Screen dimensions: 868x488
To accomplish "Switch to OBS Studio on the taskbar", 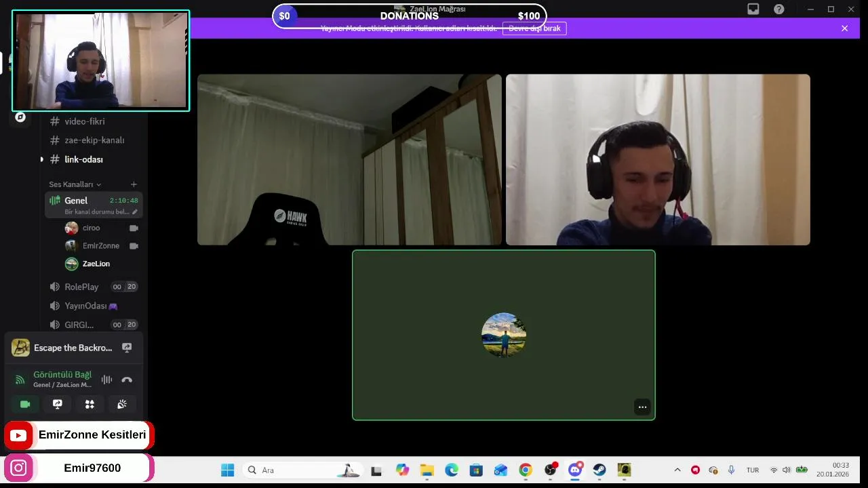I will [x=551, y=470].
